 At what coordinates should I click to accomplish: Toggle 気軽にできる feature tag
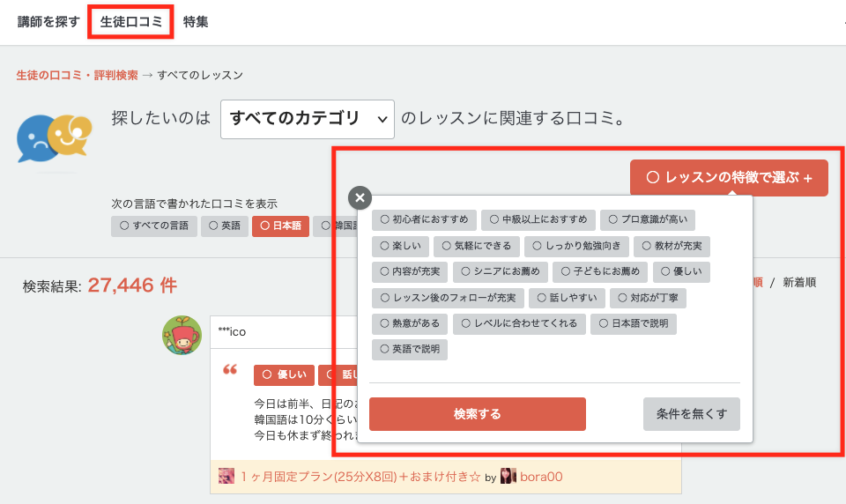point(477,247)
